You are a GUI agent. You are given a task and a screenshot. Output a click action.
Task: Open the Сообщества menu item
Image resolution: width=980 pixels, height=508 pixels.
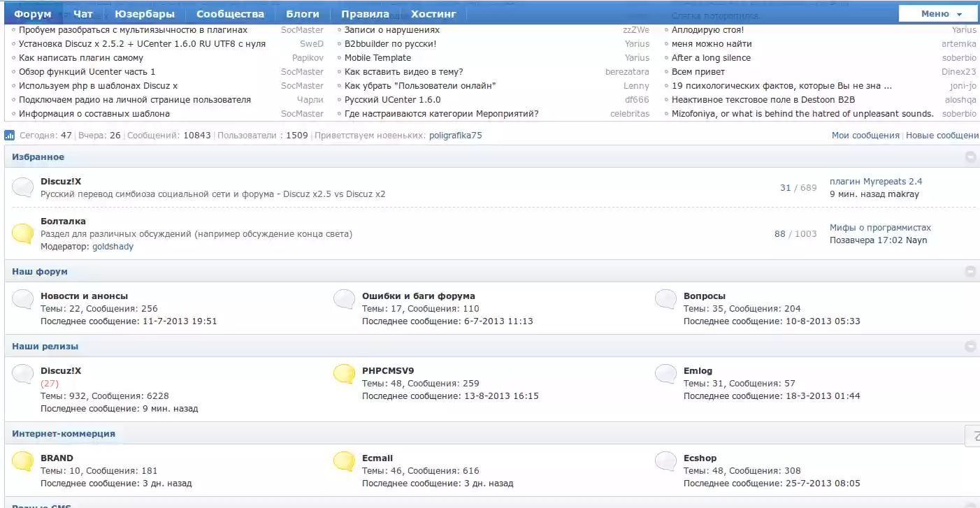click(x=230, y=12)
